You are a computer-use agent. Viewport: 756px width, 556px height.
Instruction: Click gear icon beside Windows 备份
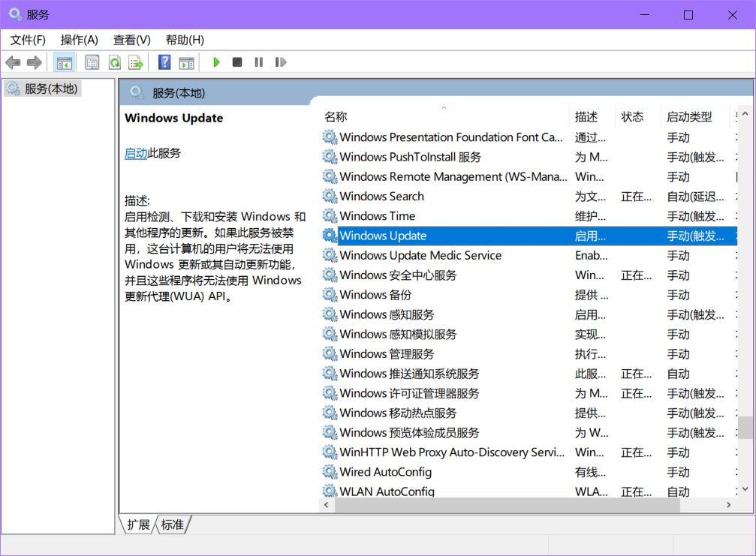pyautogui.click(x=330, y=294)
